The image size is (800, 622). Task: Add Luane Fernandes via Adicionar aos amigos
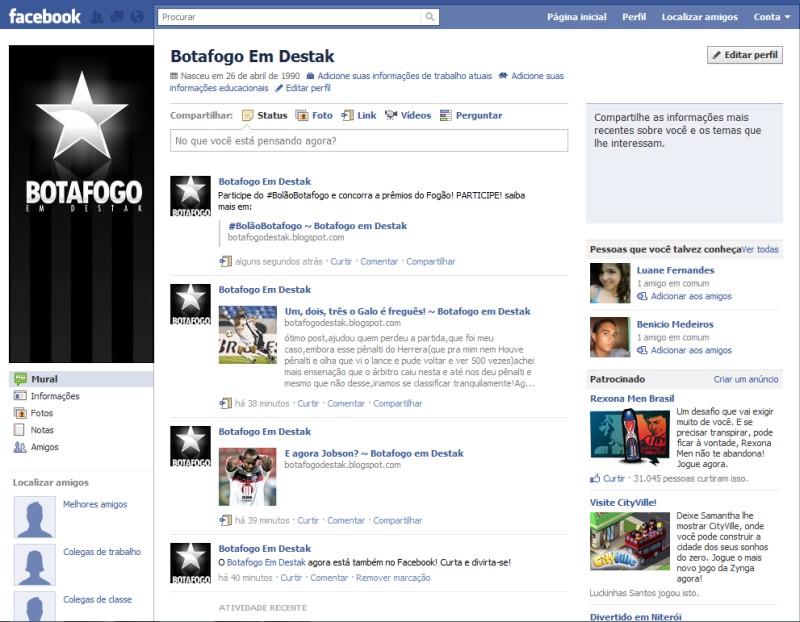pos(691,296)
